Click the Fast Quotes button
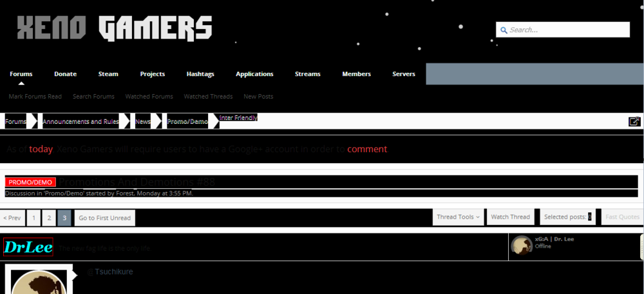This screenshot has height=294, width=644. point(622,217)
